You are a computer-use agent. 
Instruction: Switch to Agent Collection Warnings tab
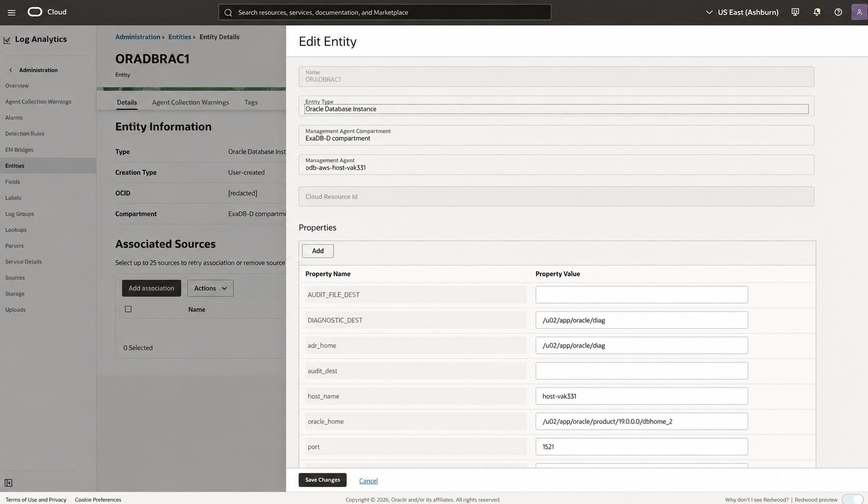pyautogui.click(x=190, y=102)
